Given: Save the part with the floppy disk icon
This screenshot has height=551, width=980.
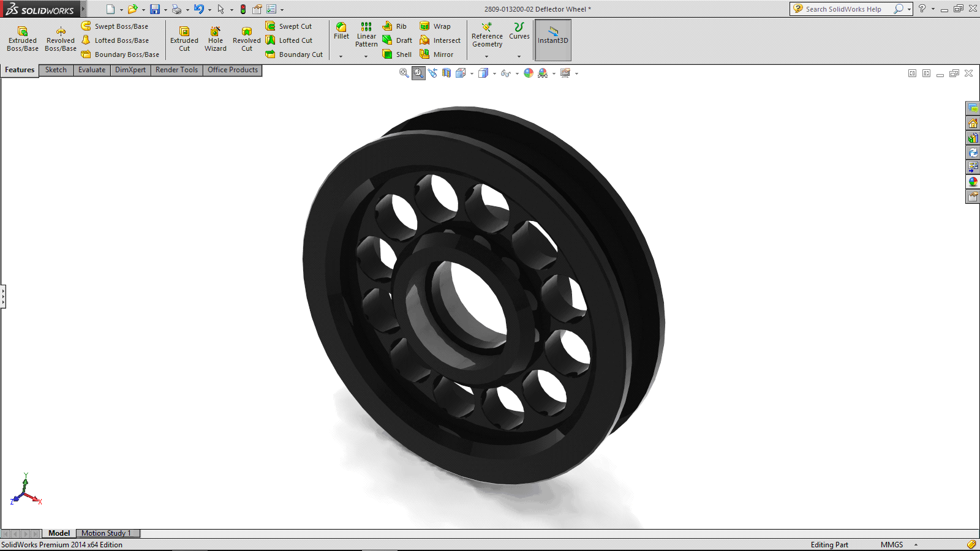Looking at the screenshot, I should click(155, 9).
